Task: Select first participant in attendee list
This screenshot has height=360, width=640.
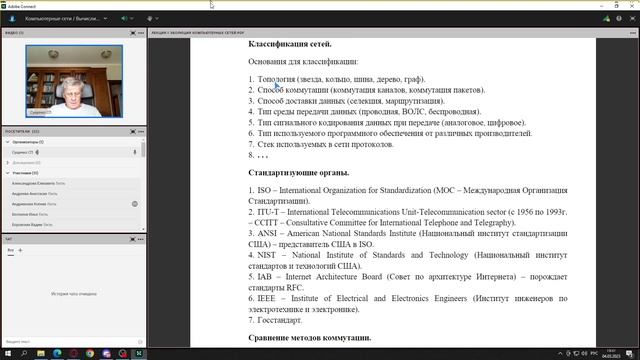Action: (72, 183)
